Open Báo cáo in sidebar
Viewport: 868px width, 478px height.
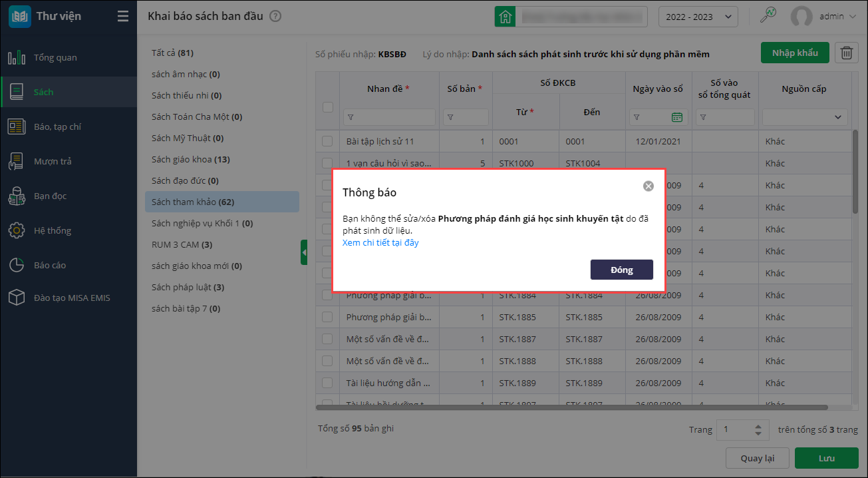69,265
